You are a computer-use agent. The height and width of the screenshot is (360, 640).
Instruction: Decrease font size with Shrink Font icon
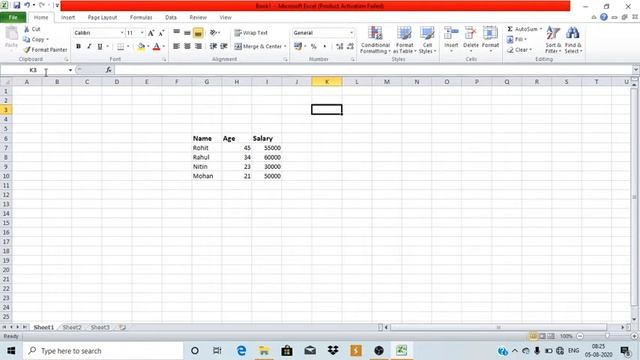[x=161, y=33]
